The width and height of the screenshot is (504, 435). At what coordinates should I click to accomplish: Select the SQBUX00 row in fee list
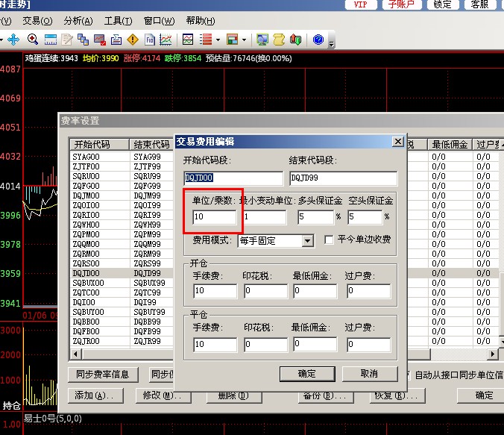pos(88,283)
